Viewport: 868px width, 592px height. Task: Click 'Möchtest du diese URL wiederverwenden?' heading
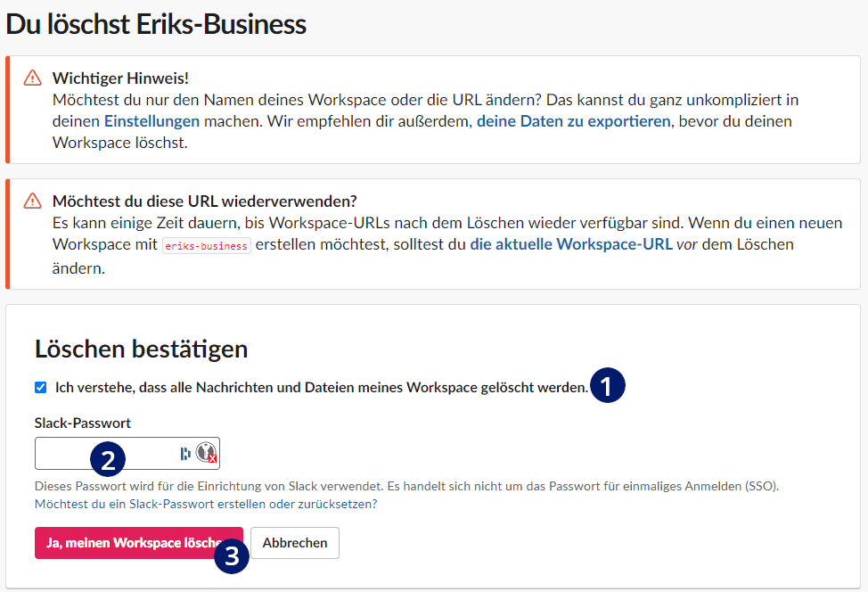[x=205, y=201]
